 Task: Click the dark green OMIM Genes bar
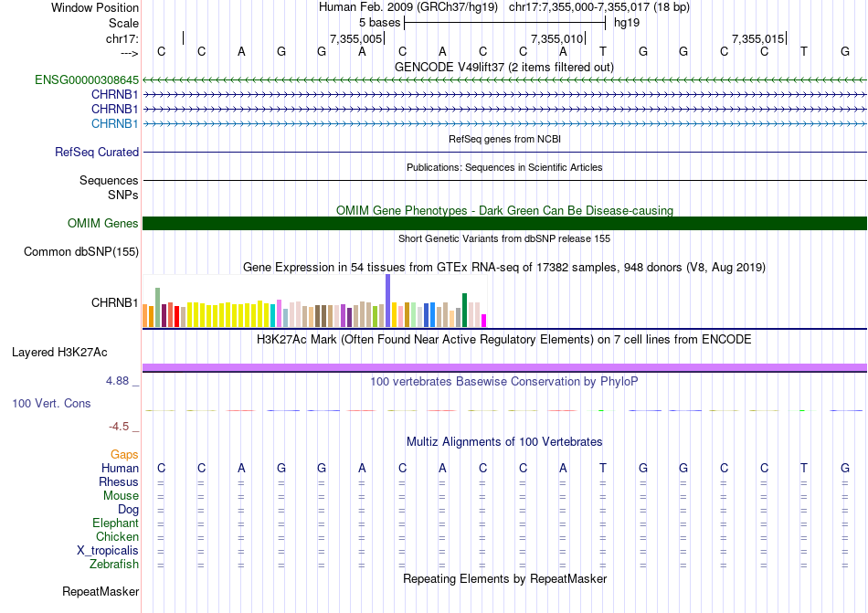[x=504, y=224]
